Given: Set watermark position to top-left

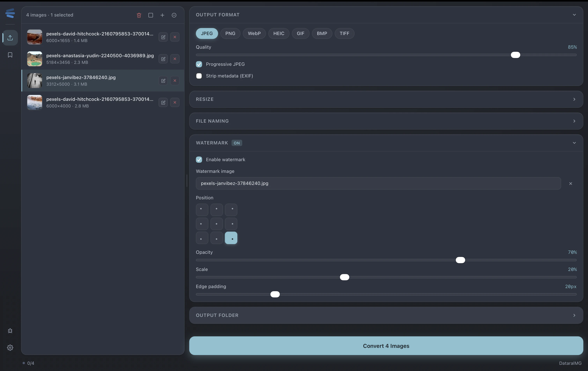Looking at the screenshot, I should [202, 209].
